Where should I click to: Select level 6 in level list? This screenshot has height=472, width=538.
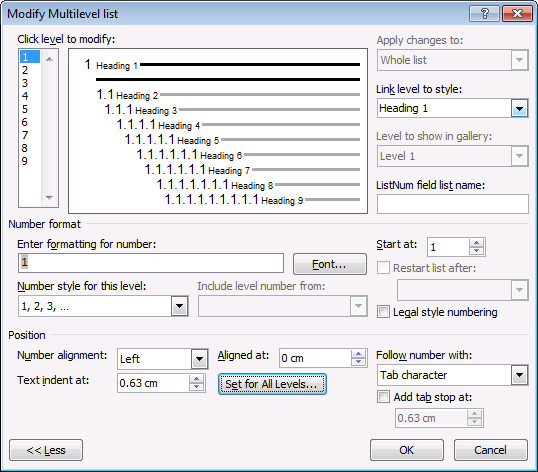coord(30,122)
